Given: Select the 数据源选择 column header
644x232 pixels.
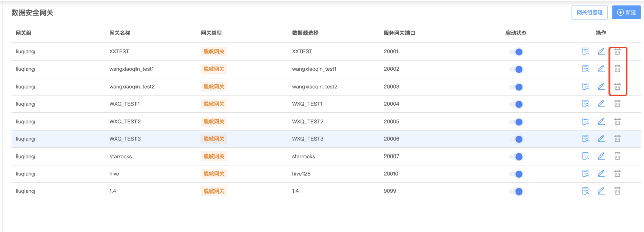Looking at the screenshot, I should click(x=305, y=33).
